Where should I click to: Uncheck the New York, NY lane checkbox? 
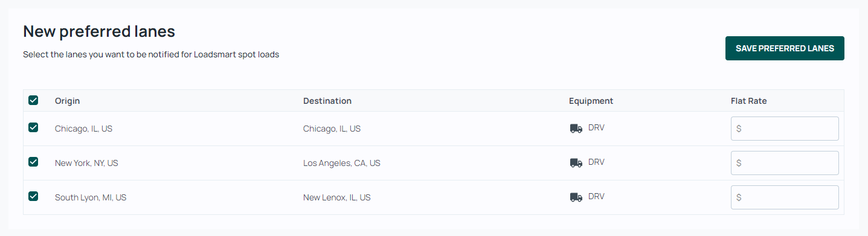tap(33, 162)
